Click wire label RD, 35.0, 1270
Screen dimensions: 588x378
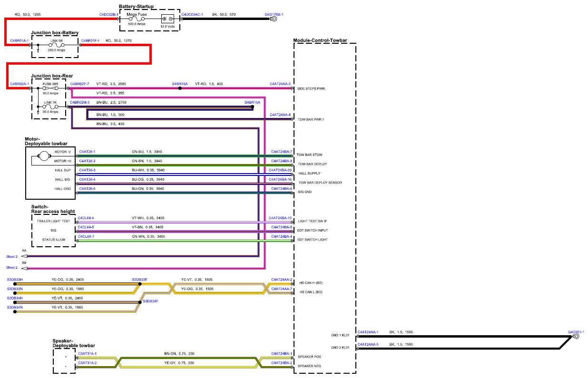[118, 40]
